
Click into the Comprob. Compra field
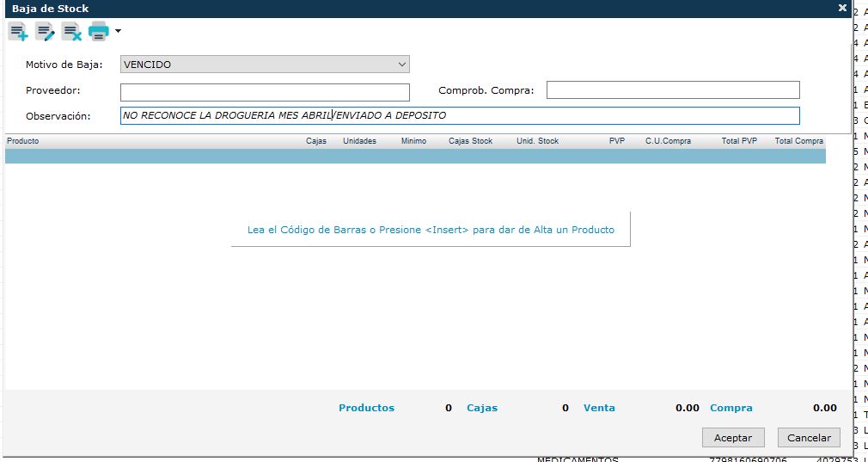coord(673,89)
